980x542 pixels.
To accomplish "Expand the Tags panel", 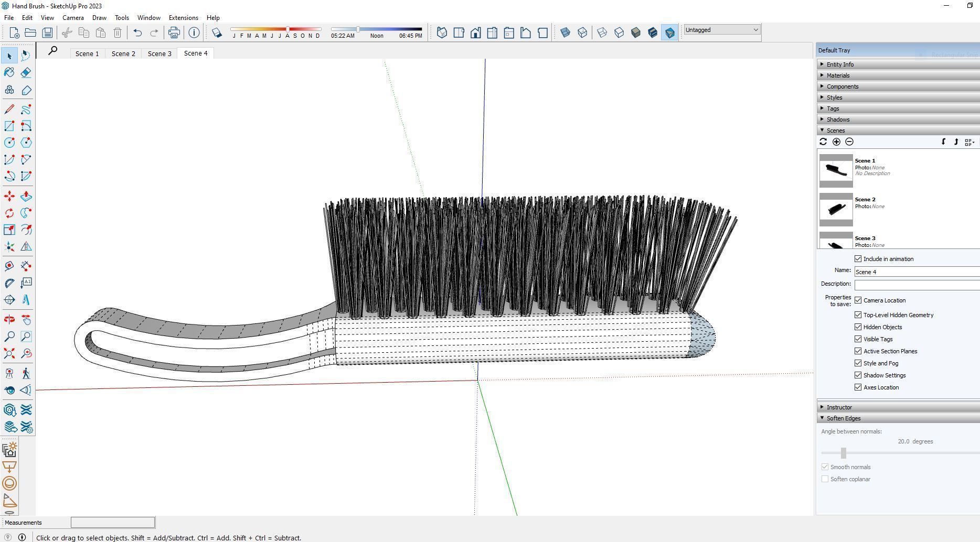I will tap(898, 109).
